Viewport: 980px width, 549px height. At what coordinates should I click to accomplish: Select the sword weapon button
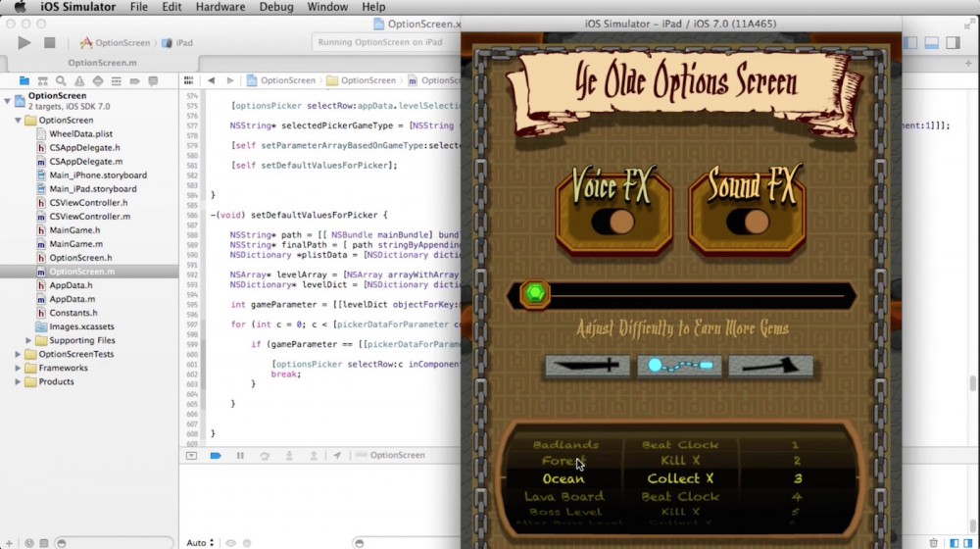coord(587,366)
